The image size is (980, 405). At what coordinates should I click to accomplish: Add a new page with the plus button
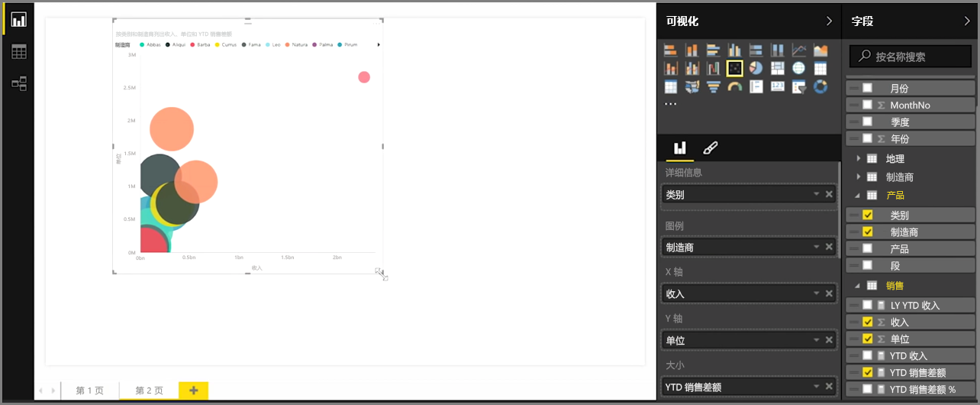coord(193,390)
